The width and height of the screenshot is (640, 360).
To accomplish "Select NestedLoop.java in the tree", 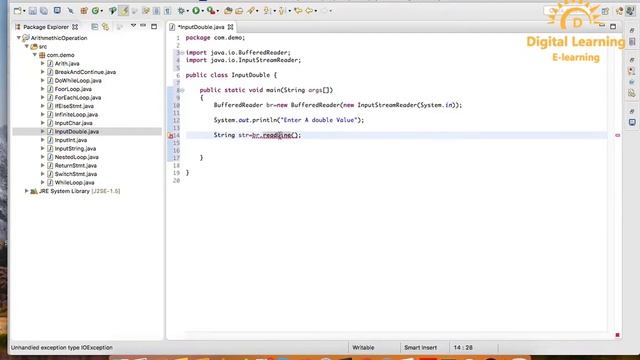I will click(76, 157).
